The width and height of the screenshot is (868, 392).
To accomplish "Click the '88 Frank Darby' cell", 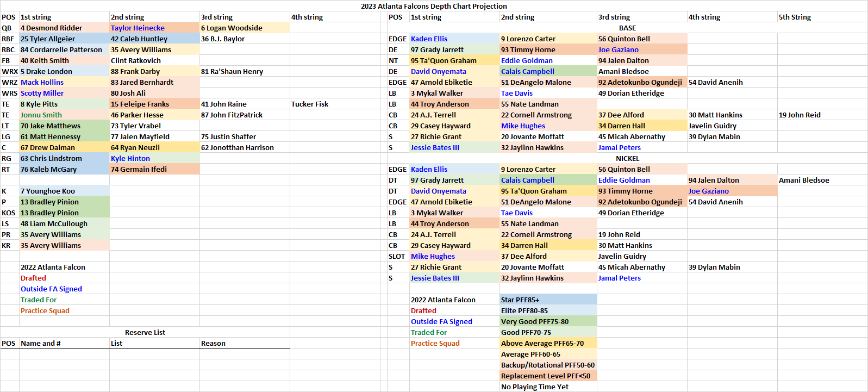I will 154,71.
